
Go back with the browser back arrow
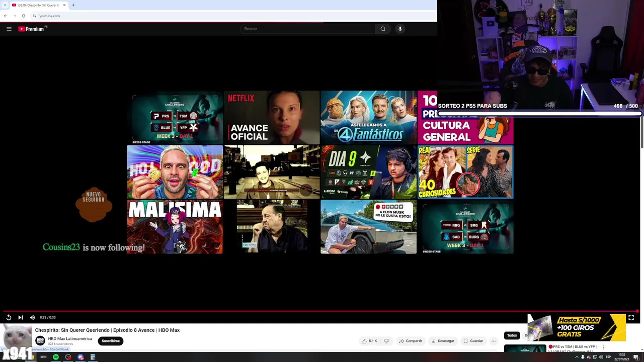(5, 16)
